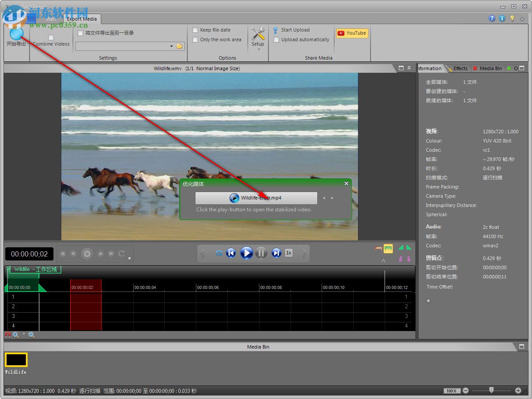Enable the Keep file date checkbox
Image resolution: width=532 pixels, height=399 pixels.
point(195,30)
